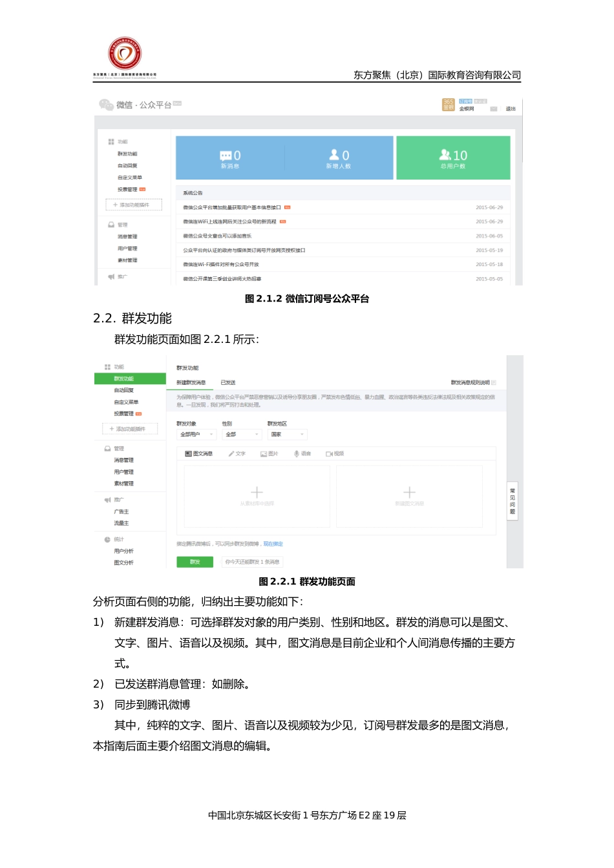Click the 功能 grid icon in figure 2.2.1
614x868 pixels.
coord(108,367)
